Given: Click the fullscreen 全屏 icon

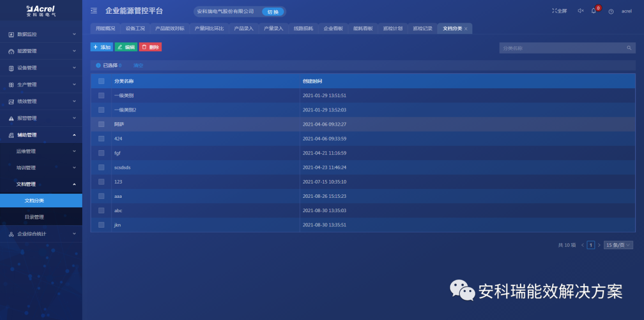Looking at the screenshot, I should [554, 11].
